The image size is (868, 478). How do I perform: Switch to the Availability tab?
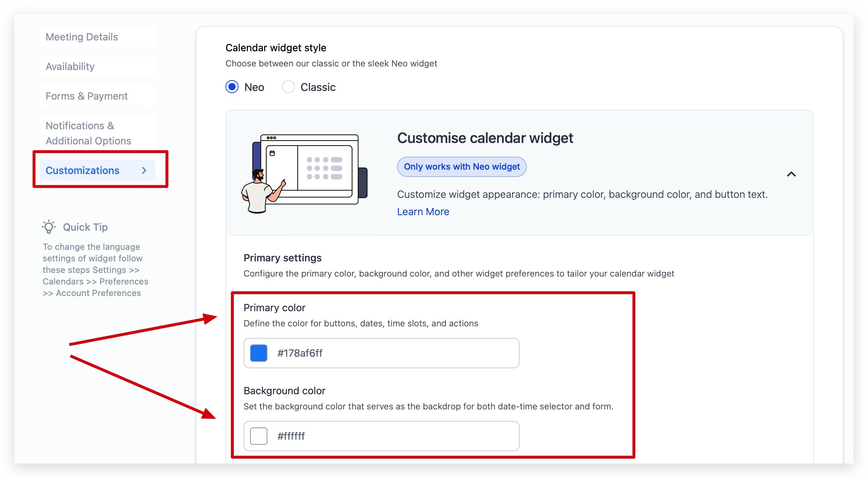pos(70,66)
